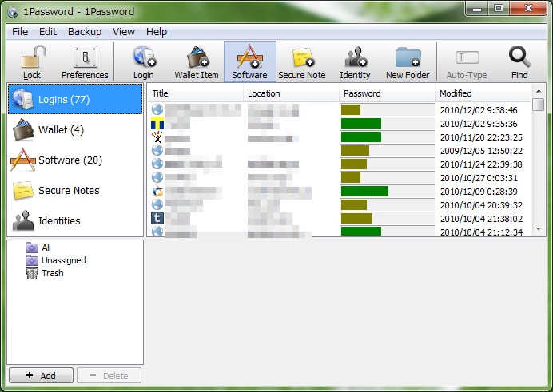
Task: Click password strength bar for 2009/12/05 12:50:22
Action: point(388,150)
